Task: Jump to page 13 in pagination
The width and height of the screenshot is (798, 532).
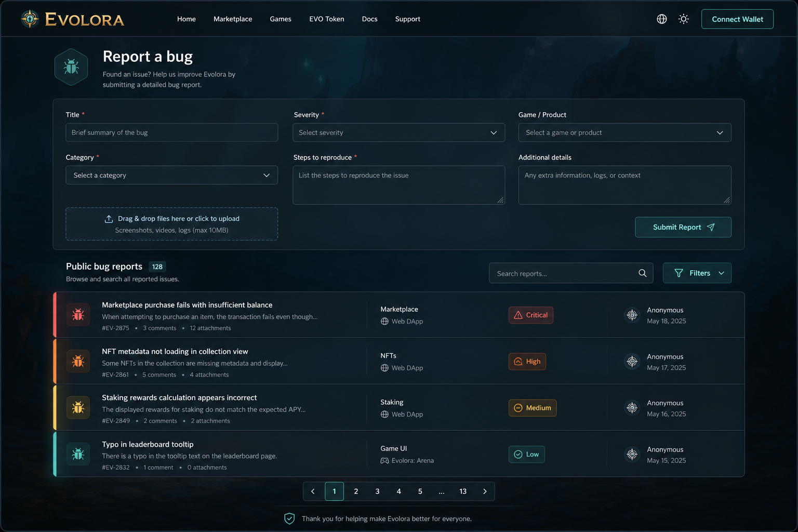Action: [463, 491]
